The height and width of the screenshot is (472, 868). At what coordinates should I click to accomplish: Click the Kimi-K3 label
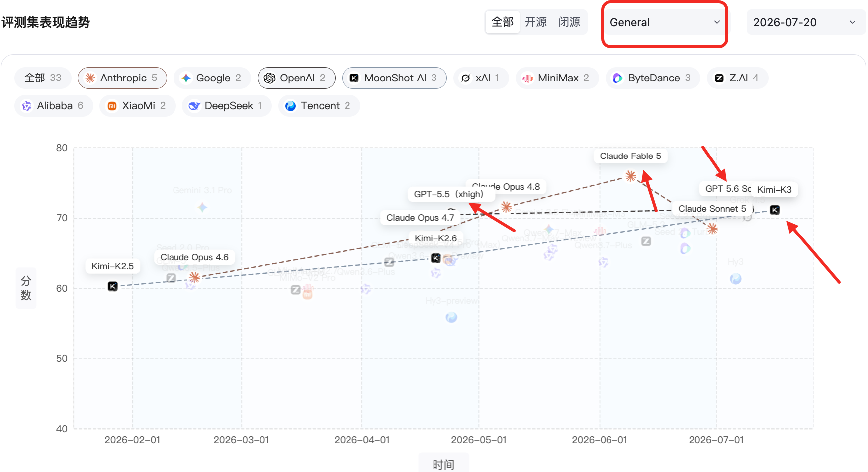coord(775,190)
